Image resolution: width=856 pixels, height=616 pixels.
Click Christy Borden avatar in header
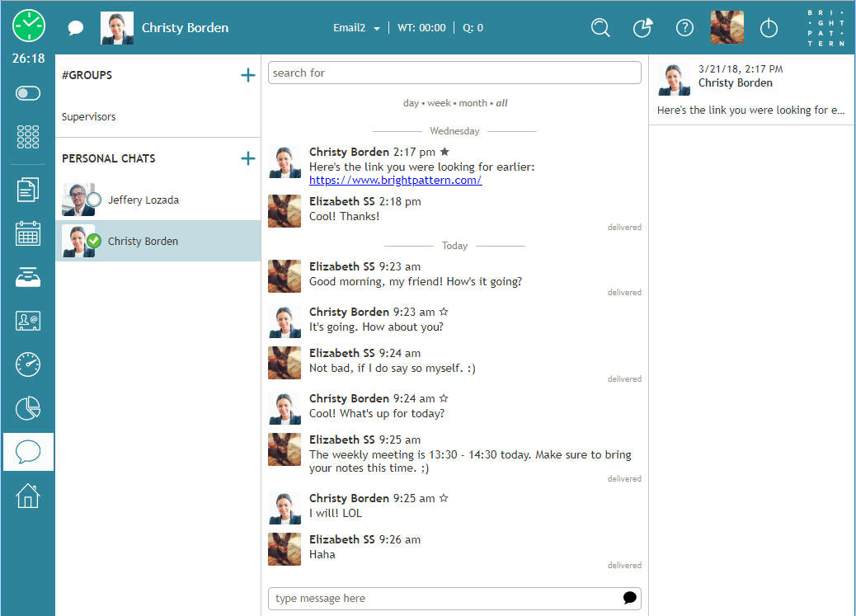tap(117, 28)
